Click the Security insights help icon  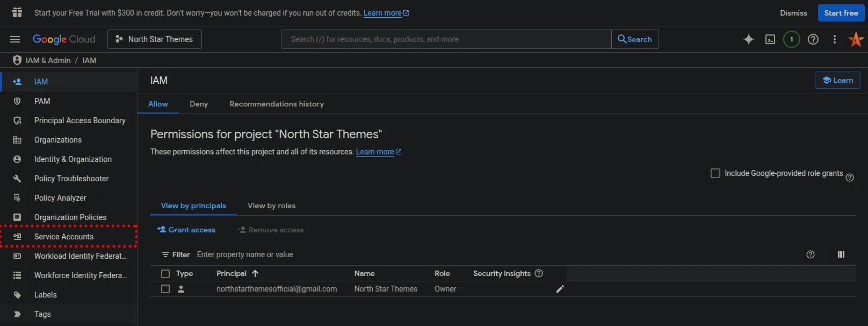[x=539, y=273]
